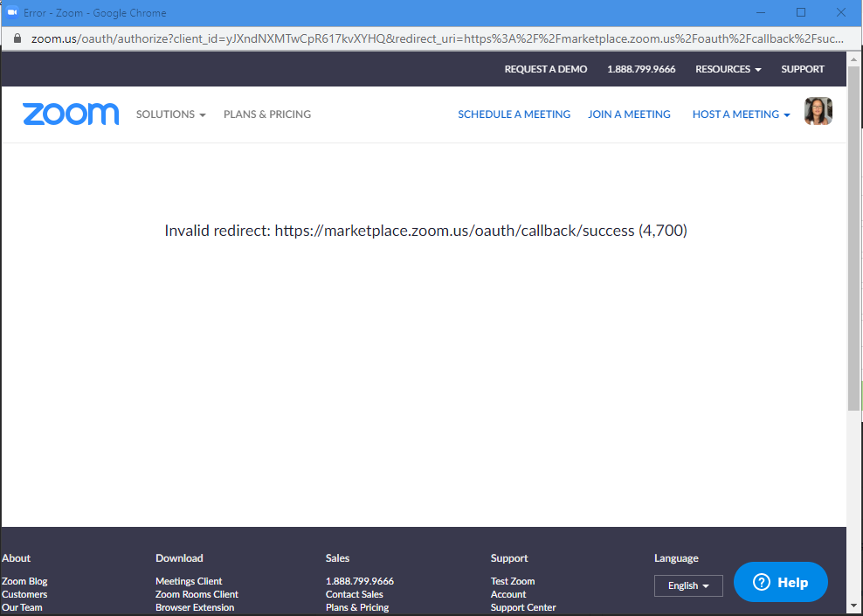
Task: Open the user profile avatar
Action: (x=818, y=111)
